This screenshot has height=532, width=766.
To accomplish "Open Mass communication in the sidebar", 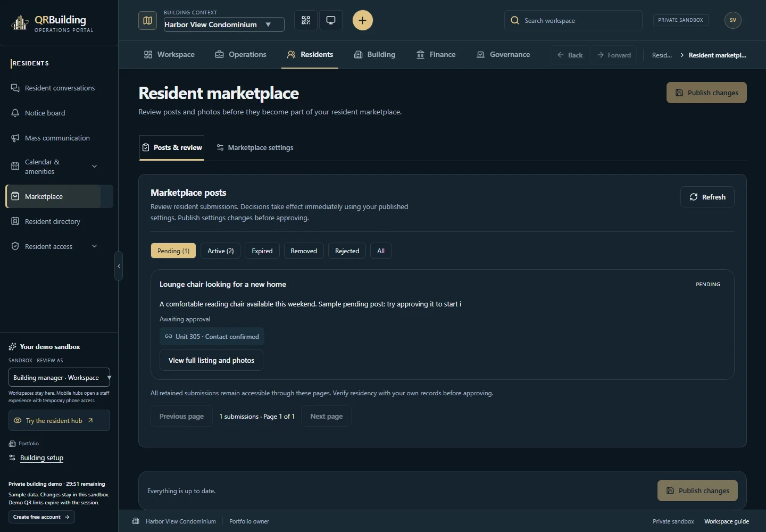I will click(59, 138).
